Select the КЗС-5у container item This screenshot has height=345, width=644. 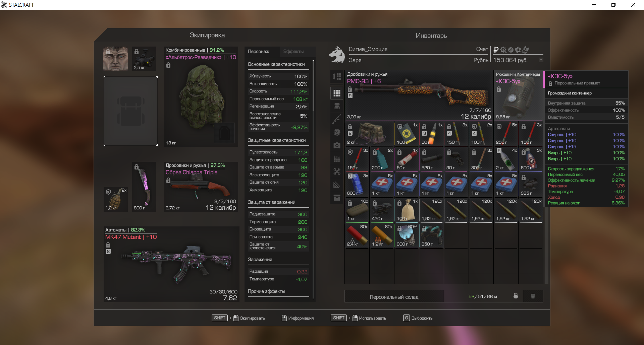[x=518, y=95]
